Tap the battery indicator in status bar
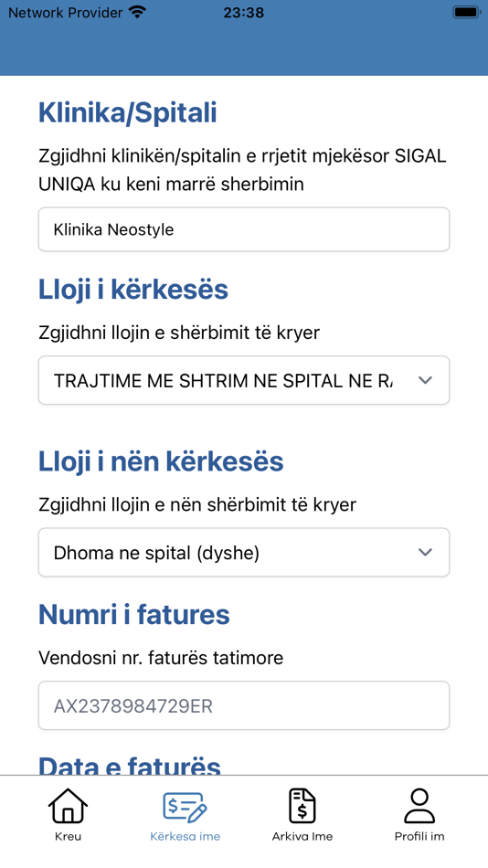 pyautogui.click(x=466, y=12)
